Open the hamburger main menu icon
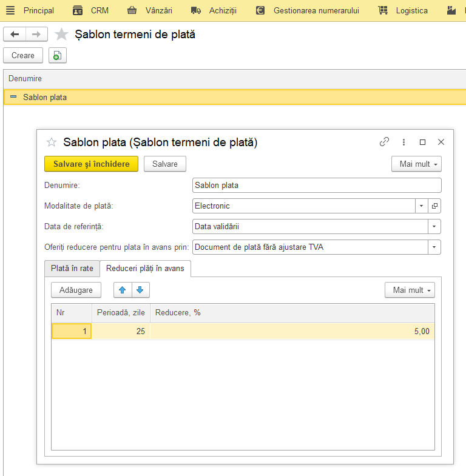This screenshot has height=476, width=466. pos(10,10)
